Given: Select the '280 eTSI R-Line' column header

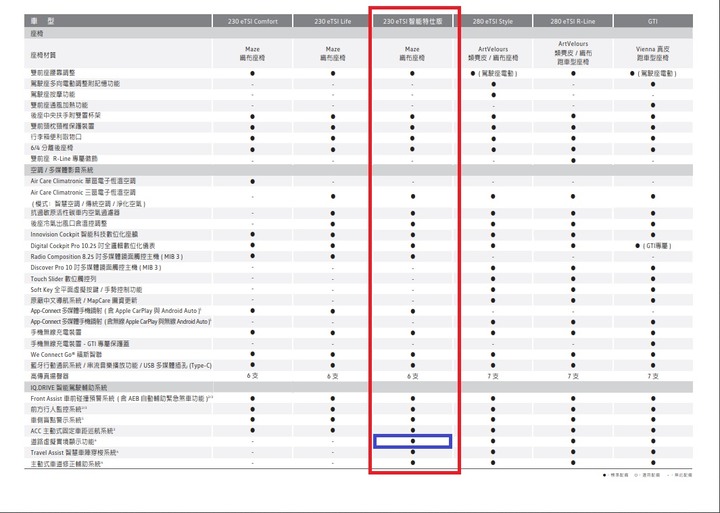Looking at the screenshot, I should [x=573, y=21].
